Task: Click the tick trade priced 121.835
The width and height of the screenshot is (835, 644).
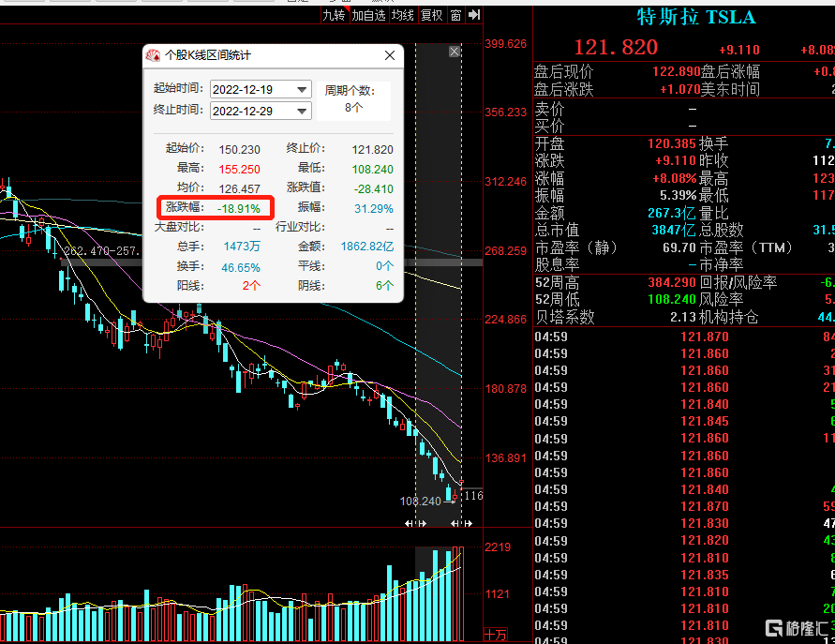Action: pos(705,575)
